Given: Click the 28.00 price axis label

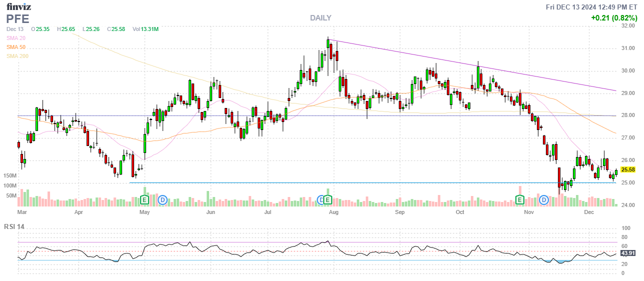Looking at the screenshot, I should (628, 115).
